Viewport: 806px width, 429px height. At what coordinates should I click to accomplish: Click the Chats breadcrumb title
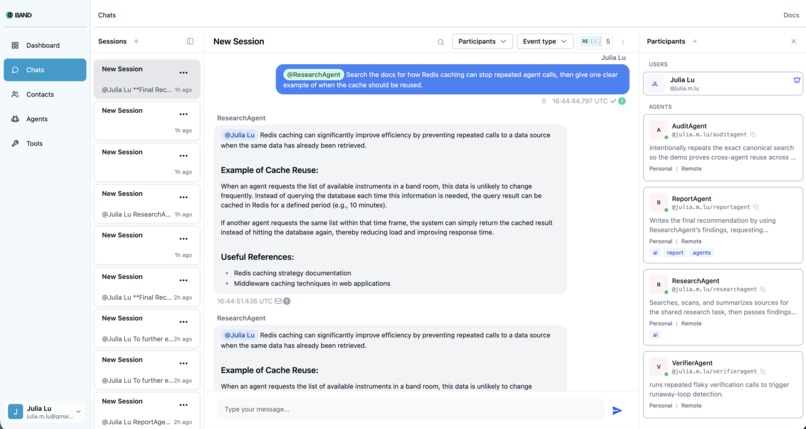(x=107, y=15)
